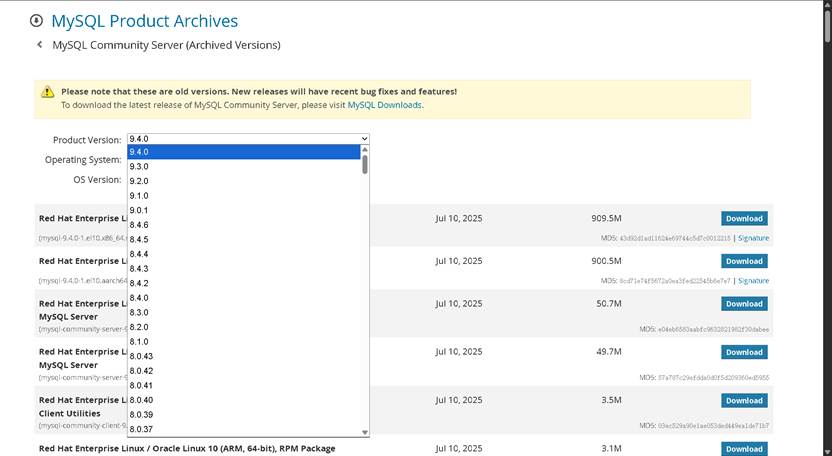Click the dropdown list scroll-up arrow
The image size is (832, 456).
365,149
